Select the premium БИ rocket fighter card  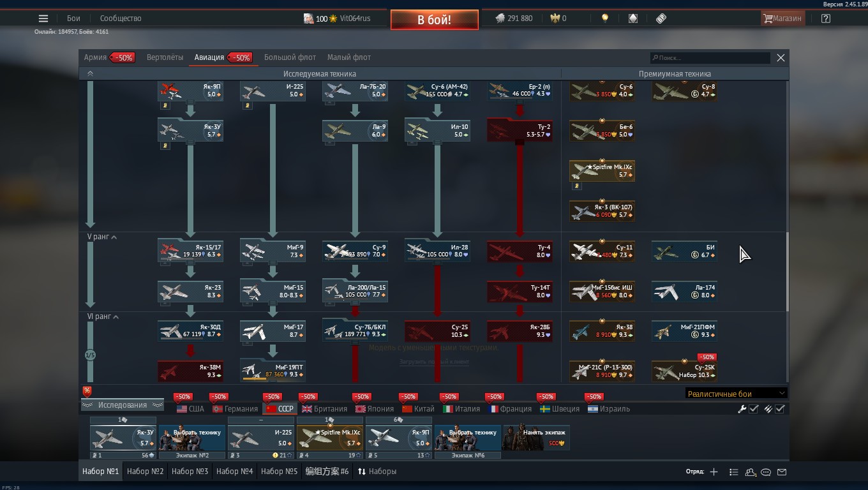point(684,251)
